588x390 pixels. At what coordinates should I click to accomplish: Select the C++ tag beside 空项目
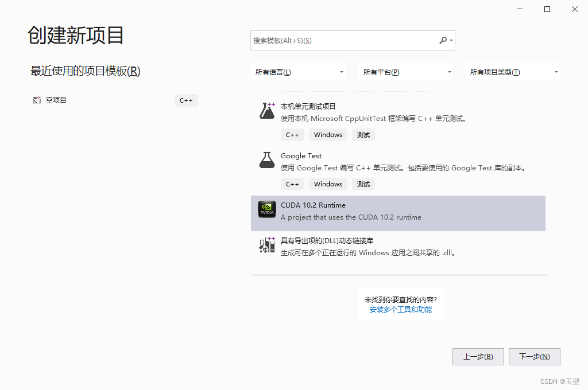tap(186, 100)
